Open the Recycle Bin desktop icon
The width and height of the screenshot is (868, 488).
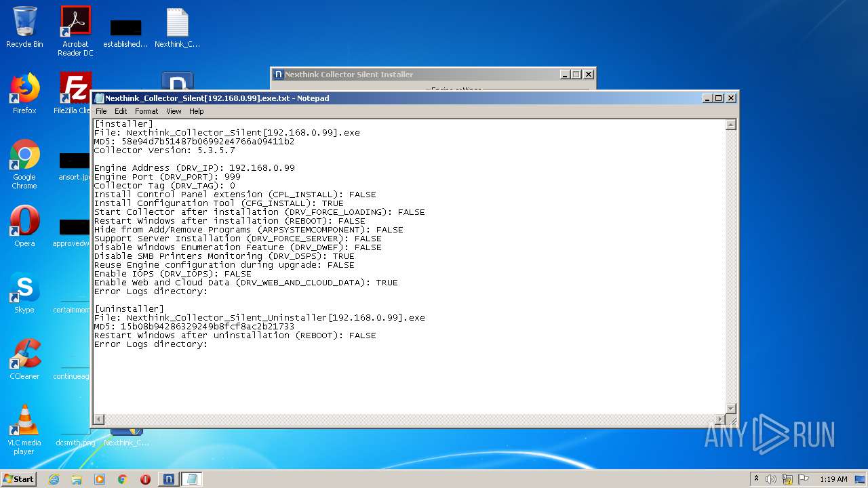pyautogui.click(x=24, y=27)
